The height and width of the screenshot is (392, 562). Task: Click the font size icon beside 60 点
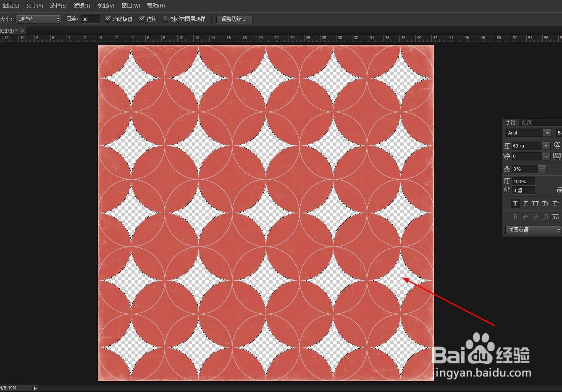[x=507, y=146]
